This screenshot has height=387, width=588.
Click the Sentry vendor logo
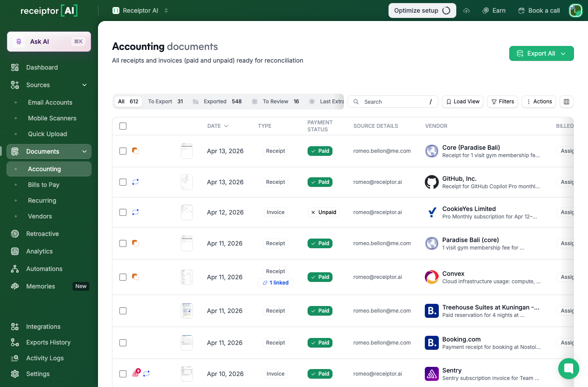coord(432,374)
